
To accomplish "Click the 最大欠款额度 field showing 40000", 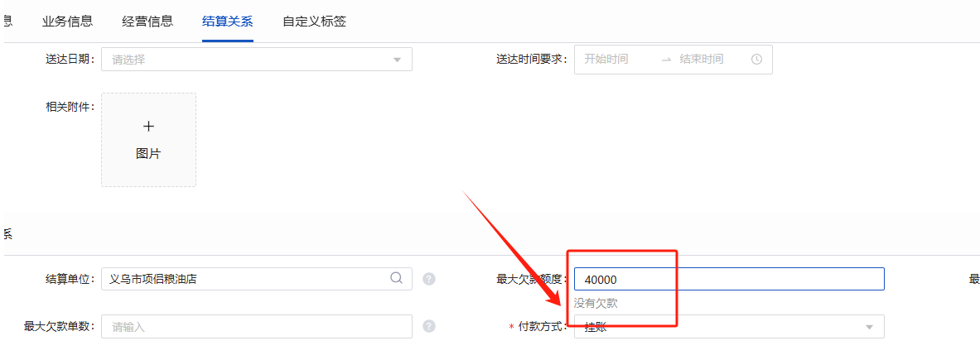I will 729,279.
